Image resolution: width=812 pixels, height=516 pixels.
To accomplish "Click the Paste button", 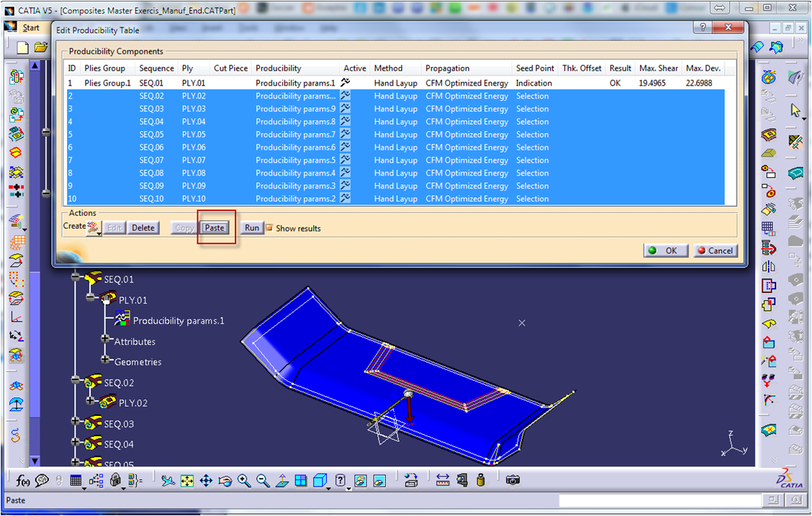I will [x=215, y=228].
